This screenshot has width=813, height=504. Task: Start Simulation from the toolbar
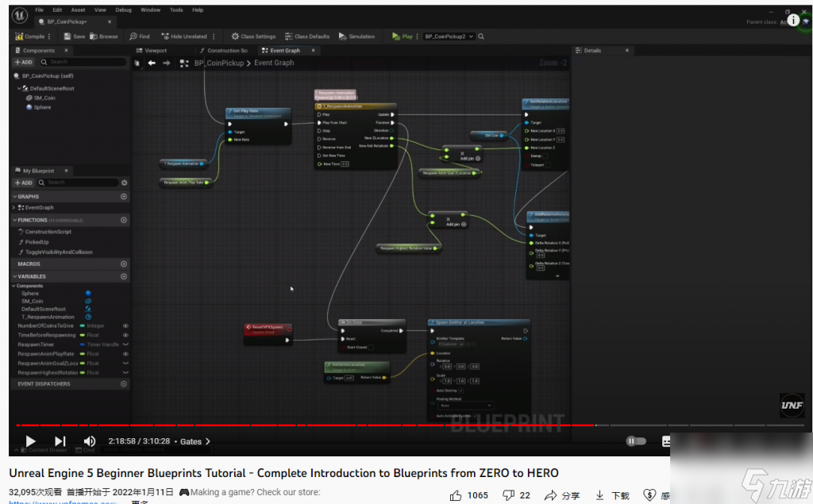tap(356, 37)
